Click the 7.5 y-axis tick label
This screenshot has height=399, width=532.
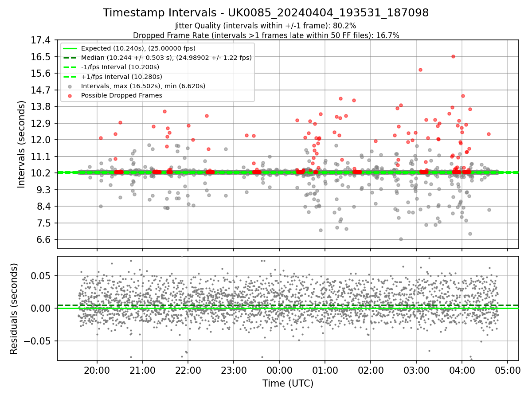(44, 223)
